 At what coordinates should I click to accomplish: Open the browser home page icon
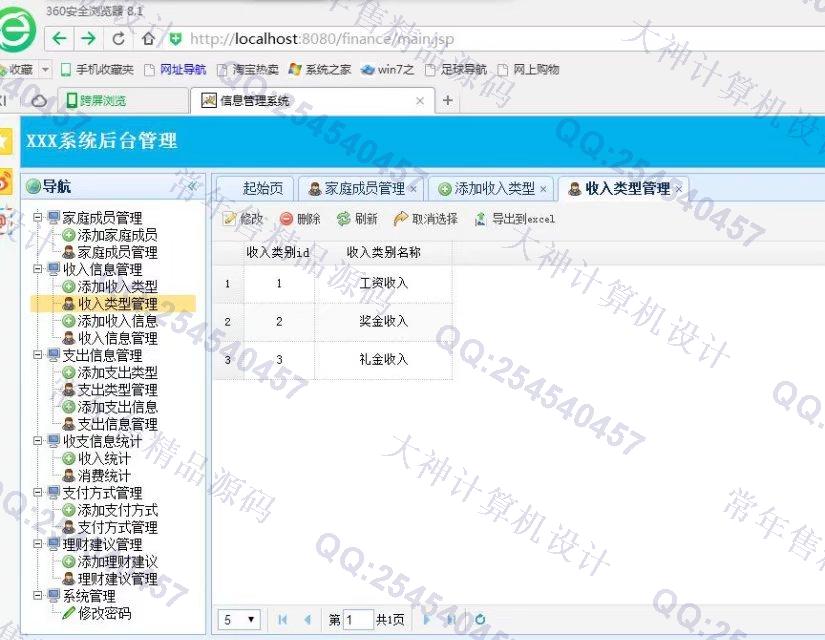(x=148, y=38)
